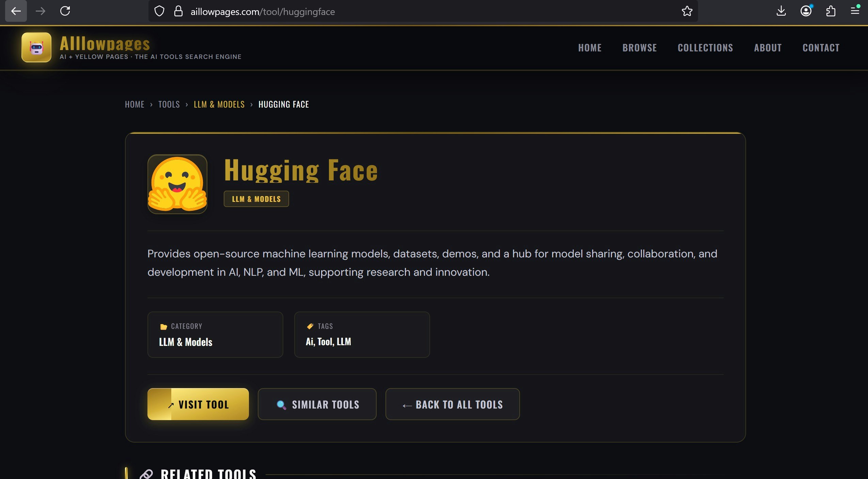
Task: Click the tag icon beside TAGS
Action: coord(310,326)
